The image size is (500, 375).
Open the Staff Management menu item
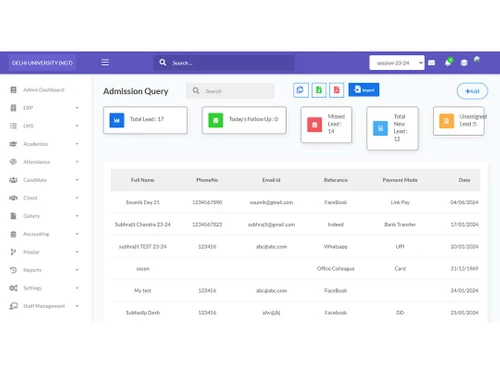[x=44, y=306]
